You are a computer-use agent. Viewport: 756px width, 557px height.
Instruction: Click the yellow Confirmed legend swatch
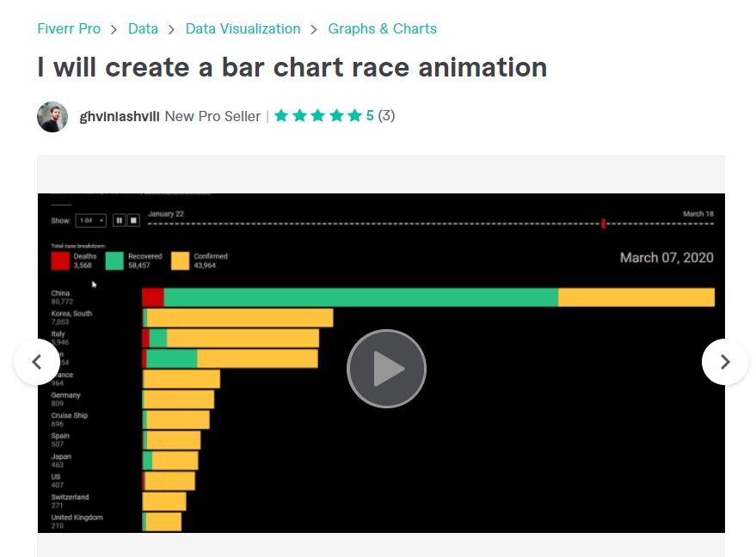click(x=181, y=260)
